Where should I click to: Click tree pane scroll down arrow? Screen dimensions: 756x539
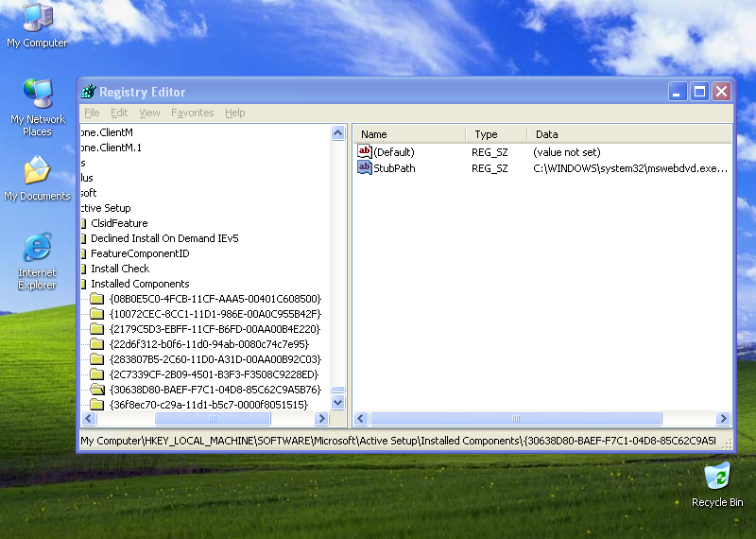click(338, 402)
